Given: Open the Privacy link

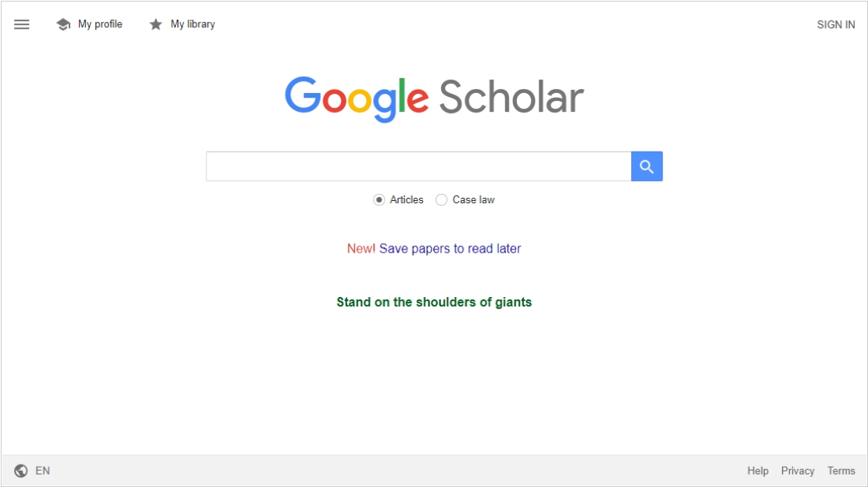Looking at the screenshot, I should tap(798, 471).
